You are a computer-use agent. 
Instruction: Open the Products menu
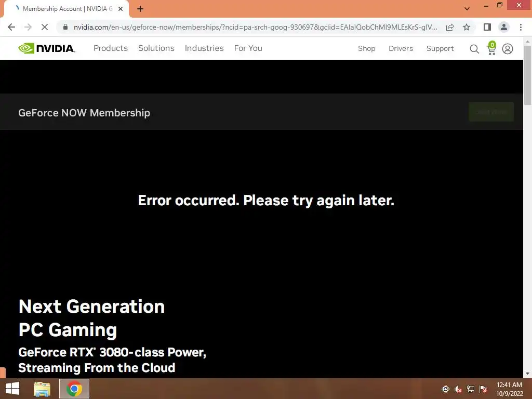point(111,48)
